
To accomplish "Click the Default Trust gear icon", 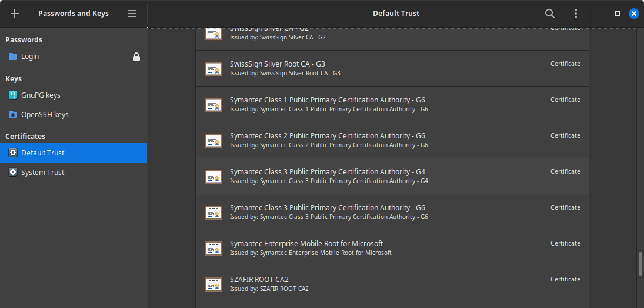I will click(x=13, y=153).
